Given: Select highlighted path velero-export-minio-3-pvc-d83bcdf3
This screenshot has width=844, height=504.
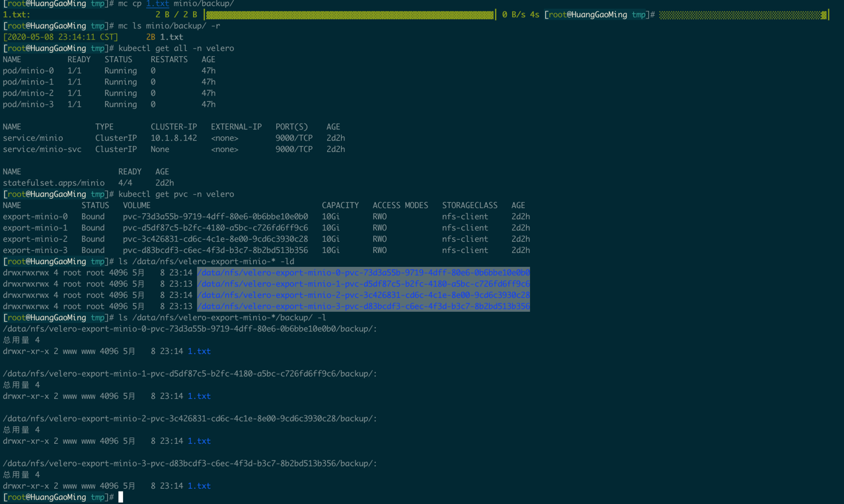Looking at the screenshot, I should tap(364, 306).
